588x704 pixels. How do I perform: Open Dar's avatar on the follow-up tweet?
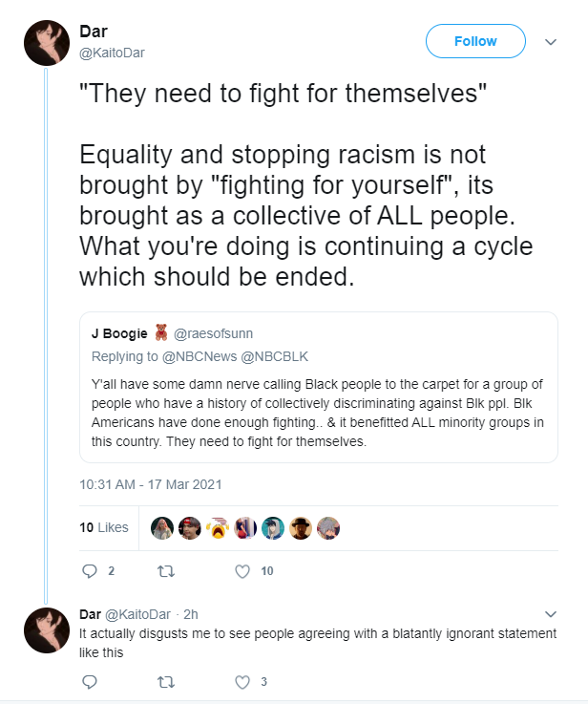tap(47, 629)
